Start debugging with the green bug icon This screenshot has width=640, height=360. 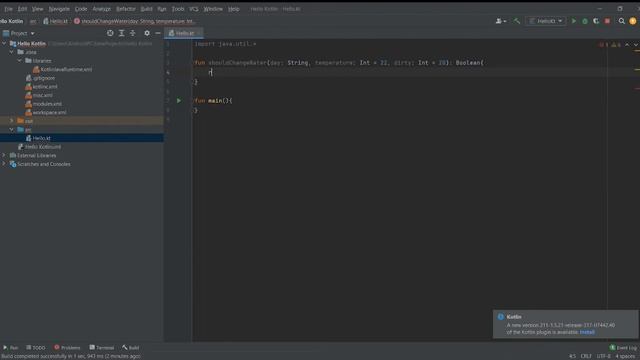click(x=585, y=21)
